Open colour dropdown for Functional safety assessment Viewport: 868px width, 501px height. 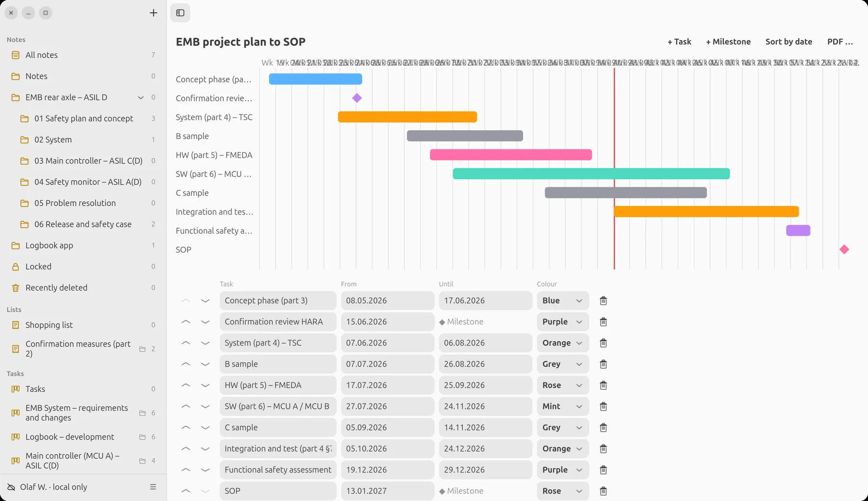(x=563, y=470)
